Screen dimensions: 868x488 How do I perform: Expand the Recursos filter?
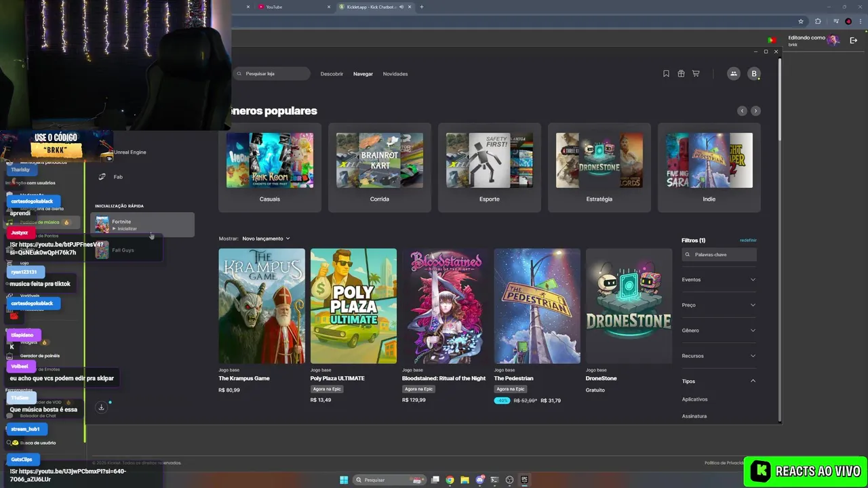(719, 356)
